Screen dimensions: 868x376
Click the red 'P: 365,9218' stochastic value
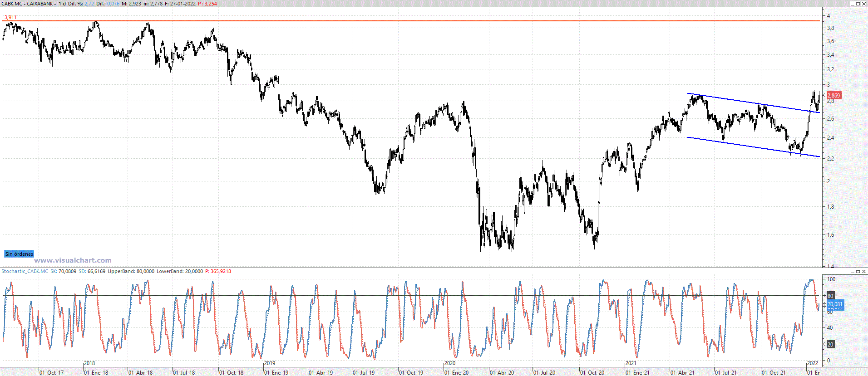(x=218, y=271)
